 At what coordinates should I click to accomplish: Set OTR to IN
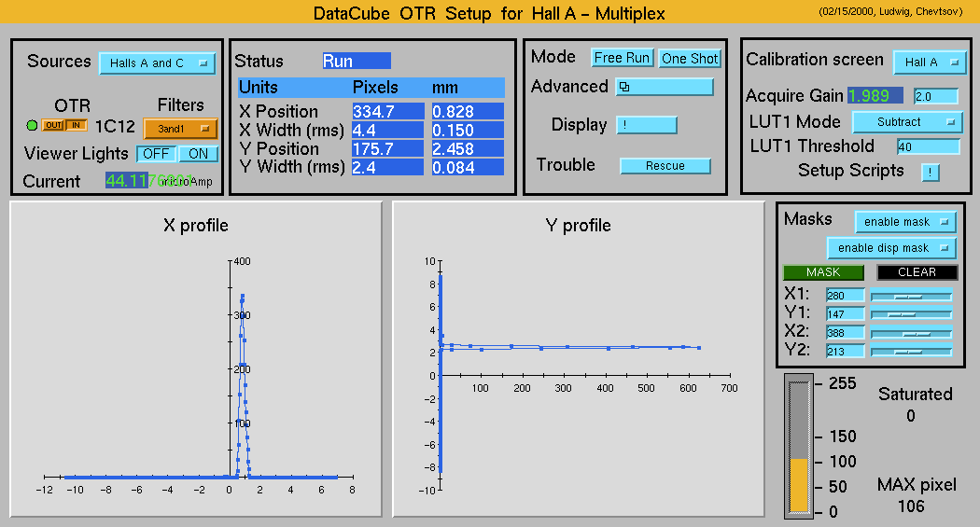tap(75, 126)
